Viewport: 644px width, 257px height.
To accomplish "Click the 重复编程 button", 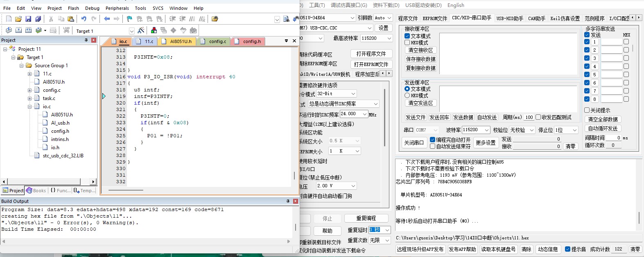I will coord(366,218).
